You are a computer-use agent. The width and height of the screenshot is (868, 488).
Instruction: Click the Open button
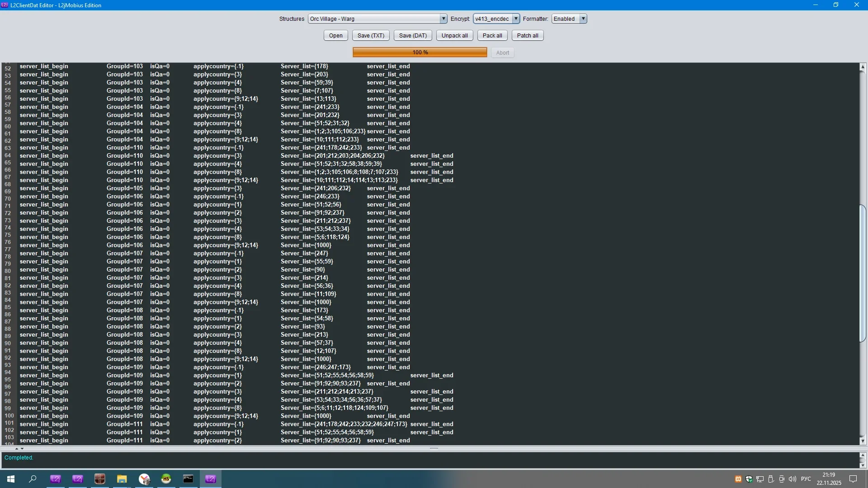tap(335, 35)
